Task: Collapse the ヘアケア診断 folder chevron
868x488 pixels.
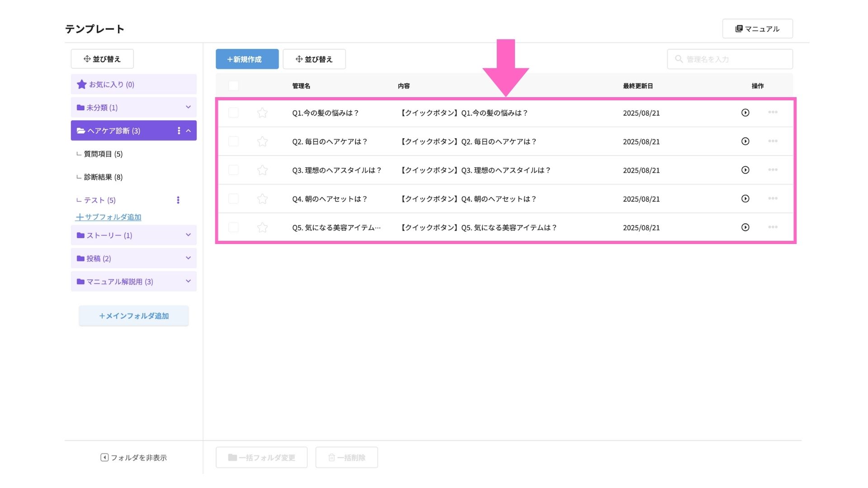Action: tap(189, 131)
